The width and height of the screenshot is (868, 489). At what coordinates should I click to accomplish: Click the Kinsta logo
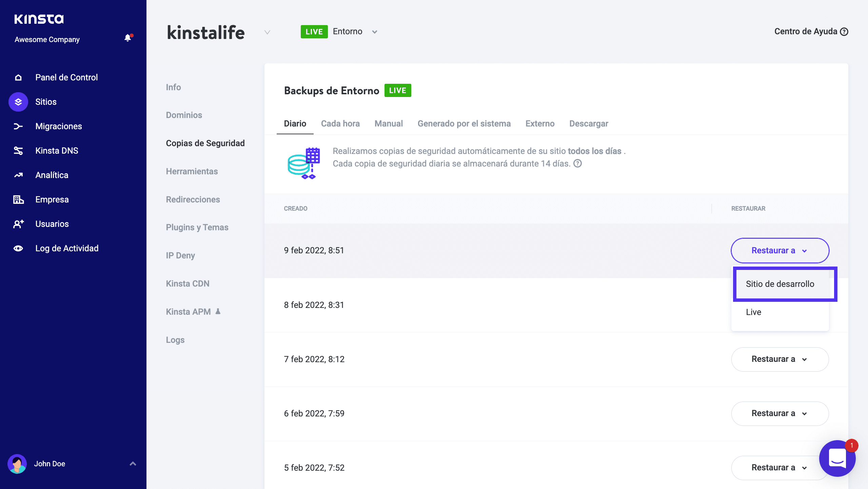coord(39,19)
